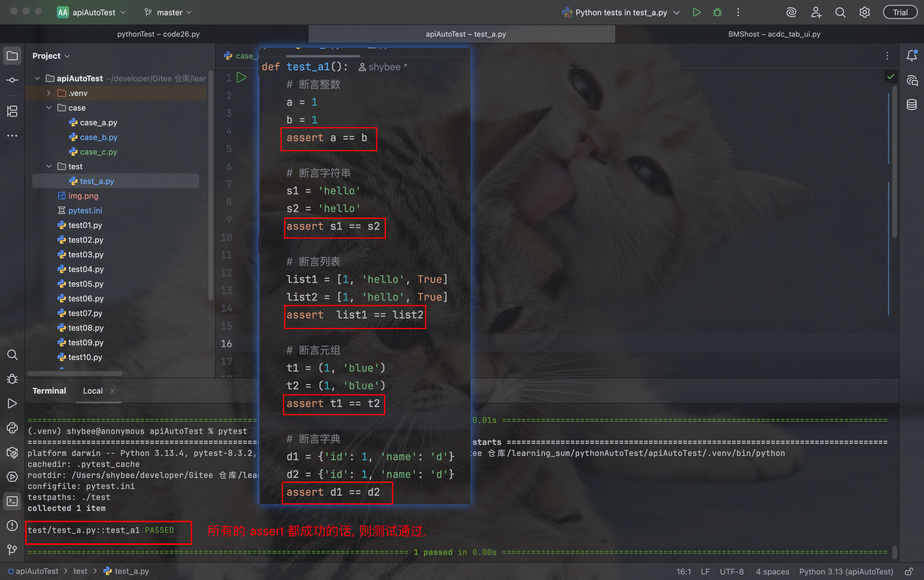
Task: Click the Problems warning icon in sidebar
Action: tap(12, 526)
